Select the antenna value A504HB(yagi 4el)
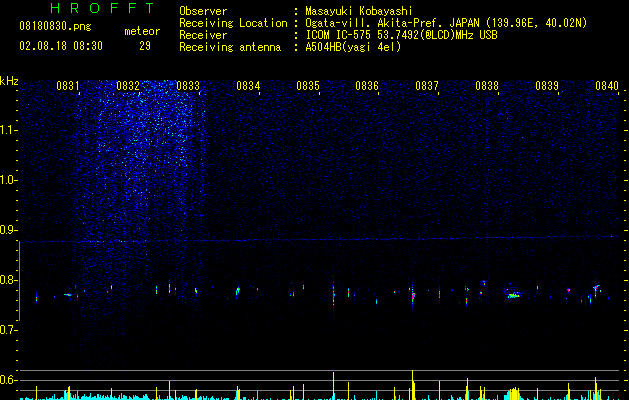 [353, 47]
